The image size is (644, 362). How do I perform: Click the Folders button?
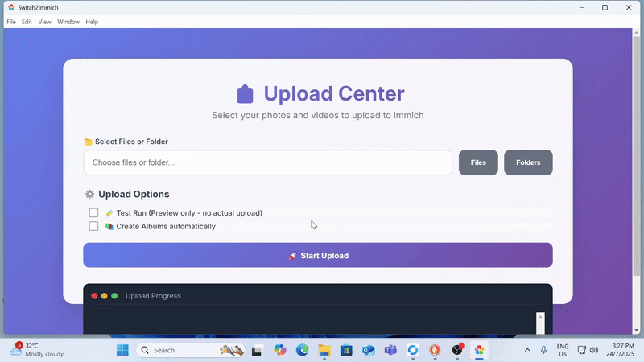[528, 162]
